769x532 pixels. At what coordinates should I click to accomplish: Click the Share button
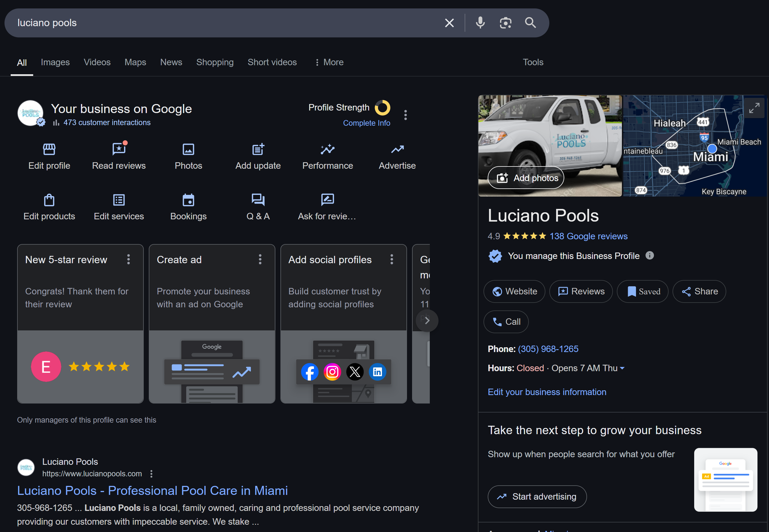(699, 291)
